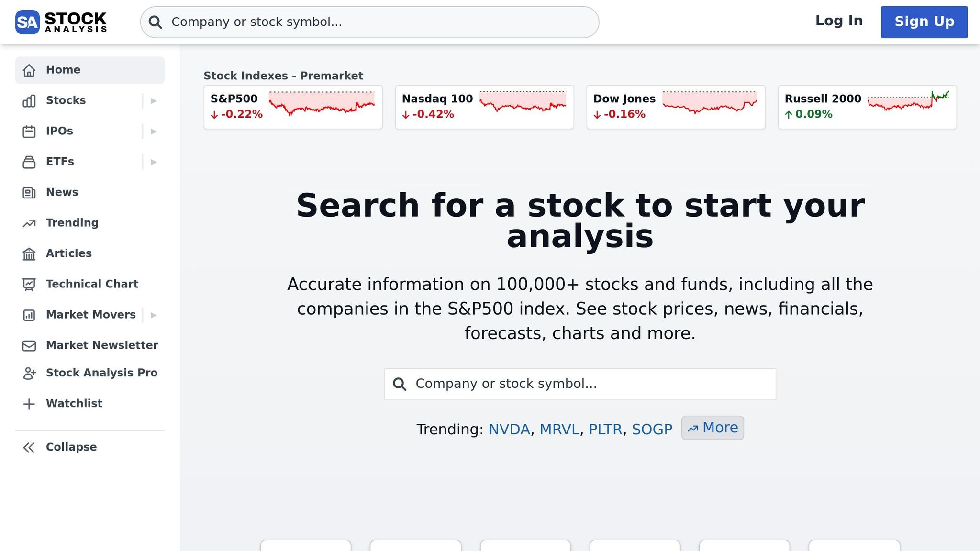The width and height of the screenshot is (980, 551).
Task: Select the Technical Chart icon
Action: tap(29, 284)
